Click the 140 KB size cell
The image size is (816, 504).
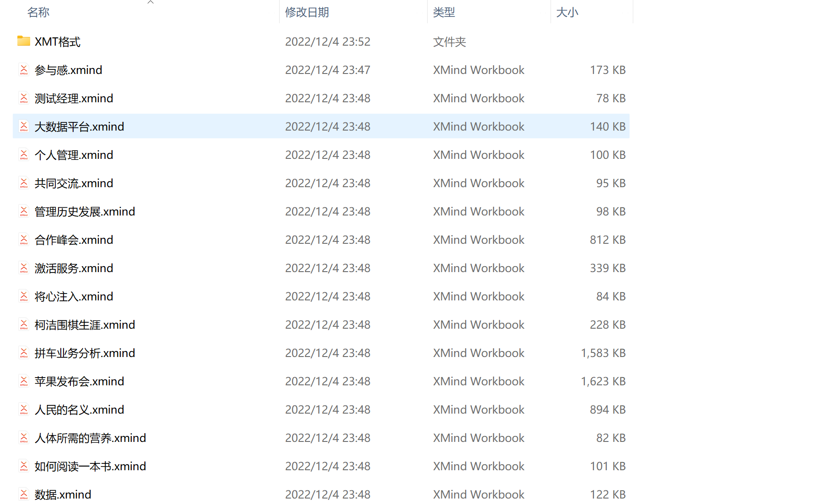608,126
